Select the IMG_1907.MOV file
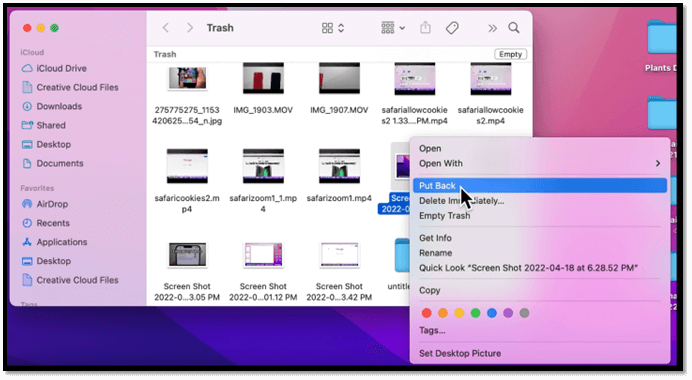The width and height of the screenshot is (692, 380). [339, 79]
